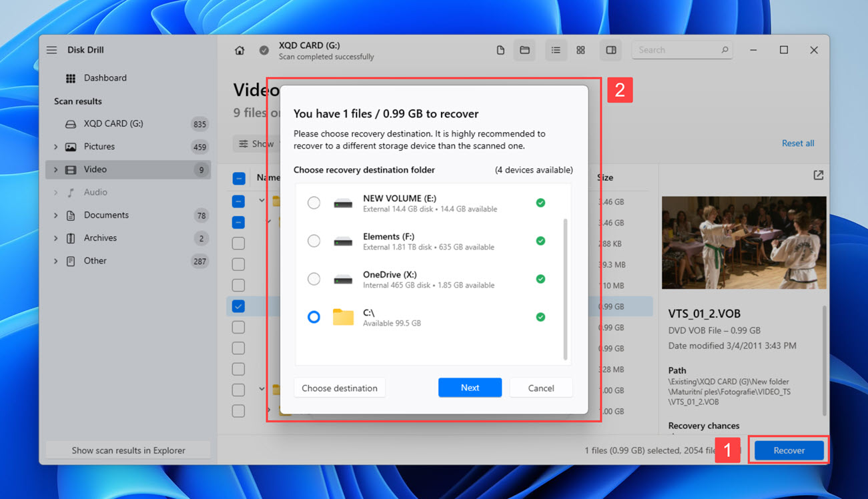
Task: Collapse the first 1.00 GB folder row
Action: [x=262, y=390]
